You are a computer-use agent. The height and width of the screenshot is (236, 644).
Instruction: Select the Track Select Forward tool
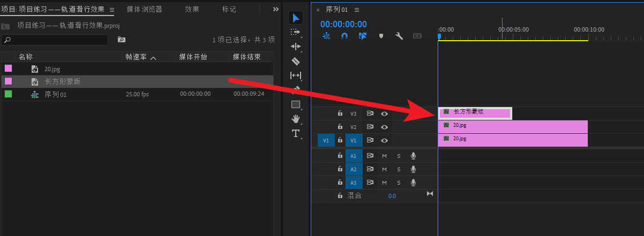point(296,33)
